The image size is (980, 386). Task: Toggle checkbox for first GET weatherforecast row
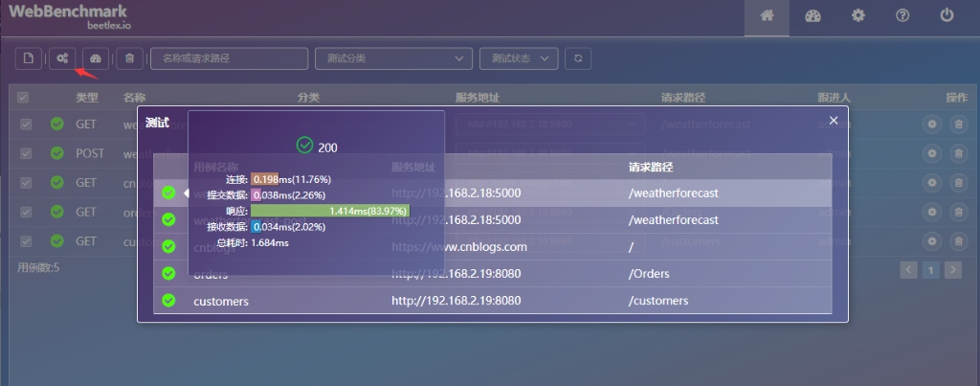(26, 125)
